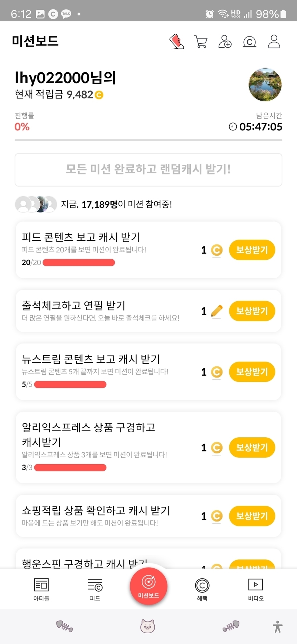297x644 pixels.
Task: Tap the invite friend icon
Action: tap(225, 42)
